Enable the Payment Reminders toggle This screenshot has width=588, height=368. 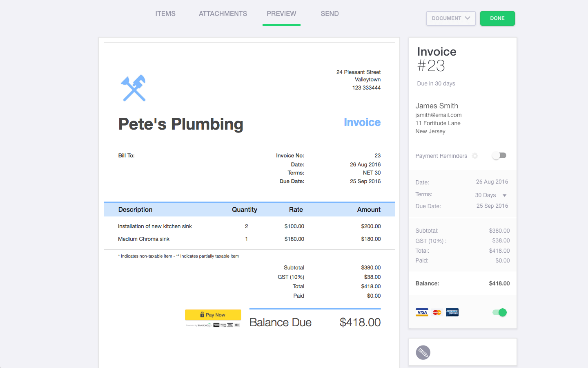coord(499,156)
